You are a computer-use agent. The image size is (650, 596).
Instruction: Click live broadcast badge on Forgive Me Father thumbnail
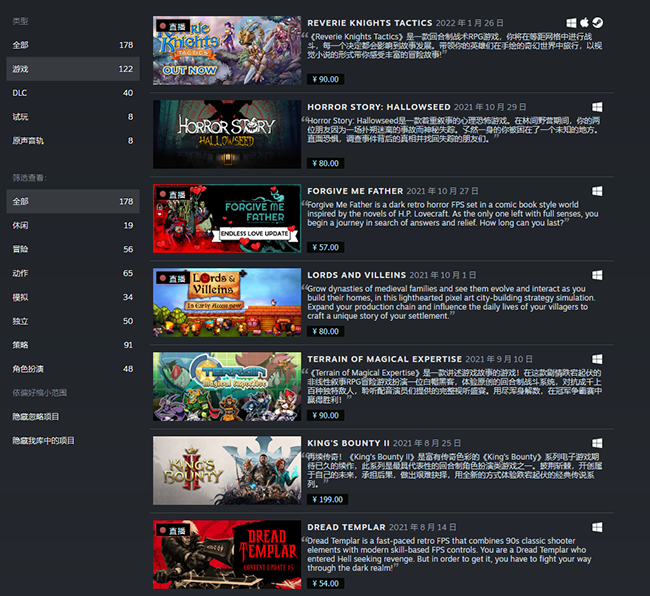pos(173,194)
